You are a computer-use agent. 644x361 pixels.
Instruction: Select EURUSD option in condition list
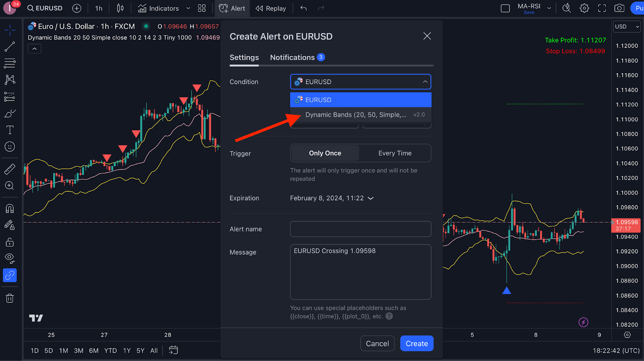coord(361,100)
